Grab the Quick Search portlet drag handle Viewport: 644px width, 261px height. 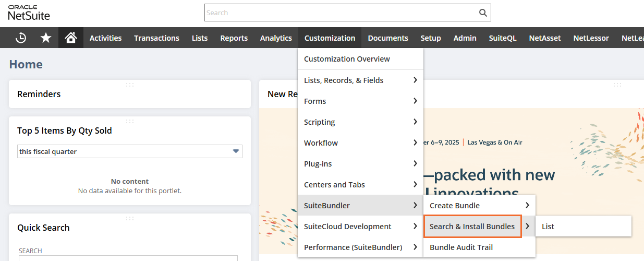[130, 218]
